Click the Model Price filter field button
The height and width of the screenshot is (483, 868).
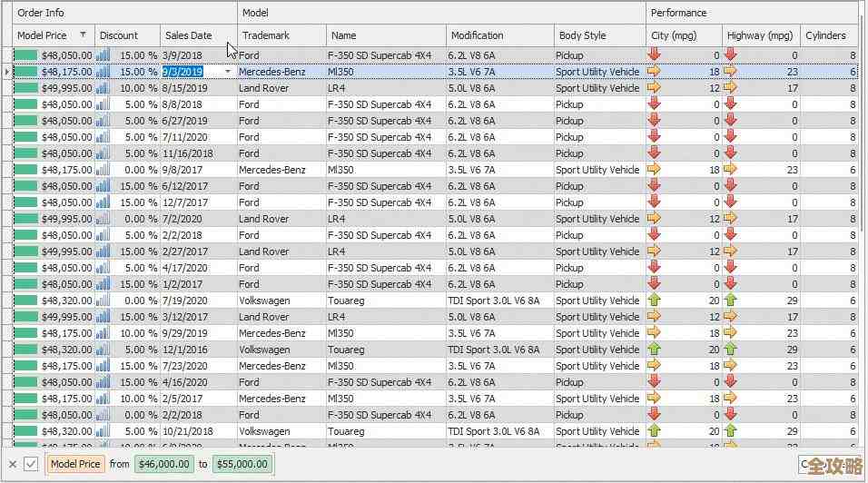click(75, 464)
